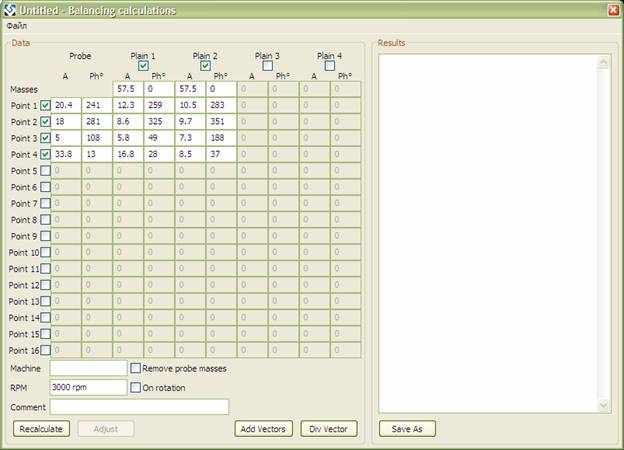
Task: Uncheck the Point 4 checkbox
Action: (x=45, y=154)
